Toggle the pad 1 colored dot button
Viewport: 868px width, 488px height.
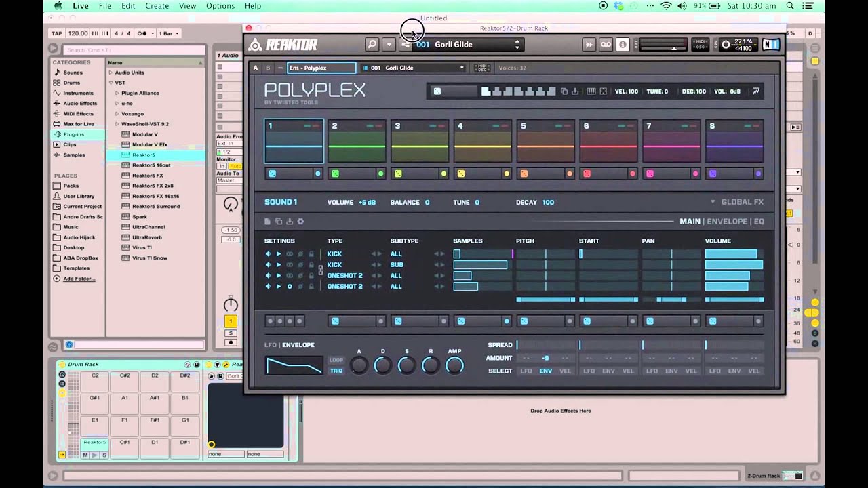point(317,174)
